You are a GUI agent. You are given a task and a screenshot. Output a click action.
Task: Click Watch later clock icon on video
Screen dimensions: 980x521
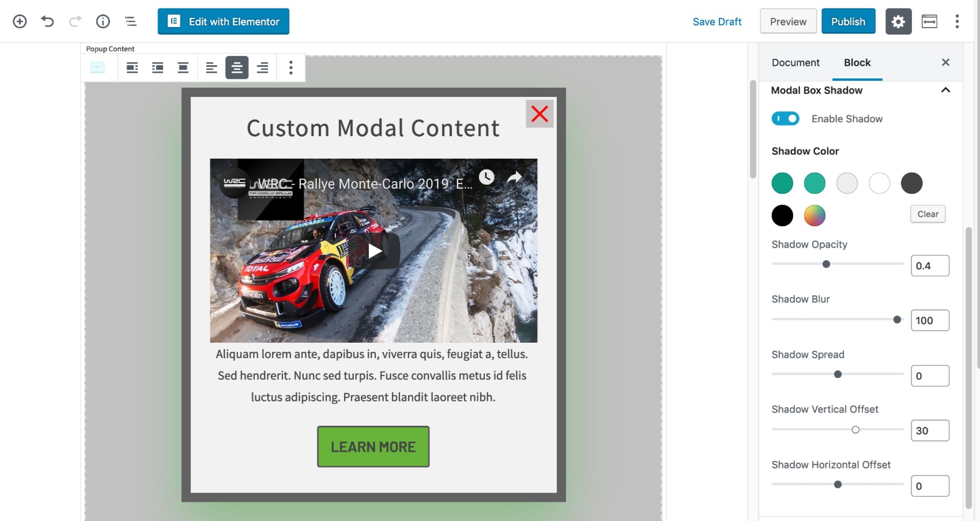point(487,177)
